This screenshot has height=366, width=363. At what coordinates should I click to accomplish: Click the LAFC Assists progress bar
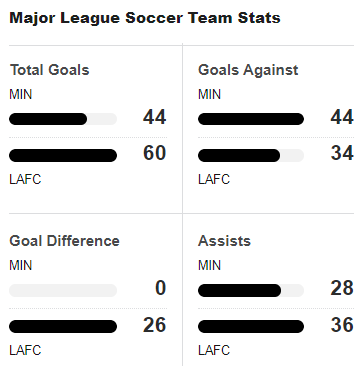tap(251, 327)
